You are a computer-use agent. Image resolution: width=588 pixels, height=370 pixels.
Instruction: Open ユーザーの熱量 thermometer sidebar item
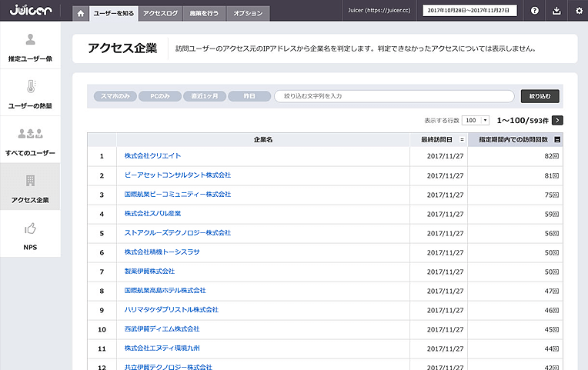[x=30, y=93]
